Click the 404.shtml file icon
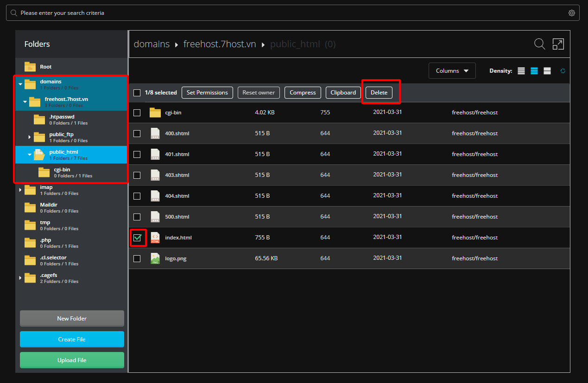 tap(155, 196)
